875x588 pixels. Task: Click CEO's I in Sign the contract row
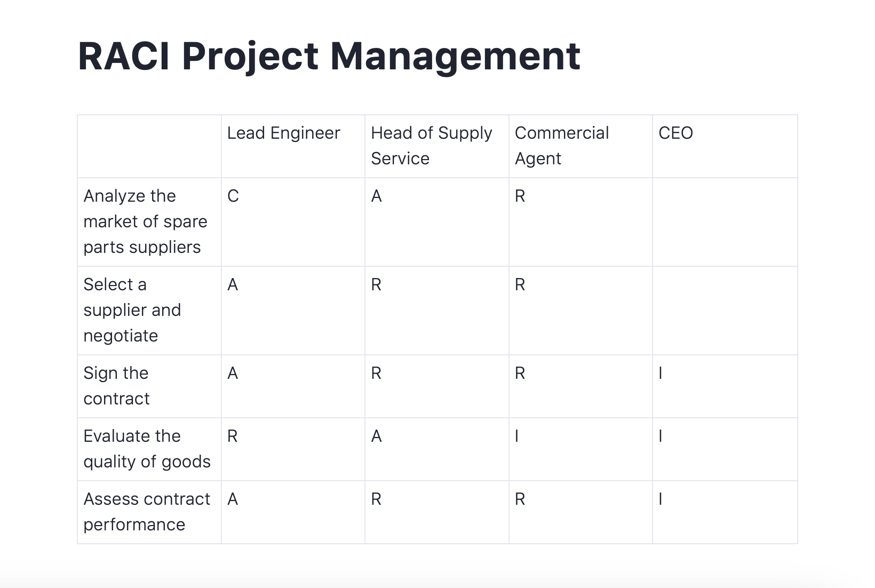[661, 374]
